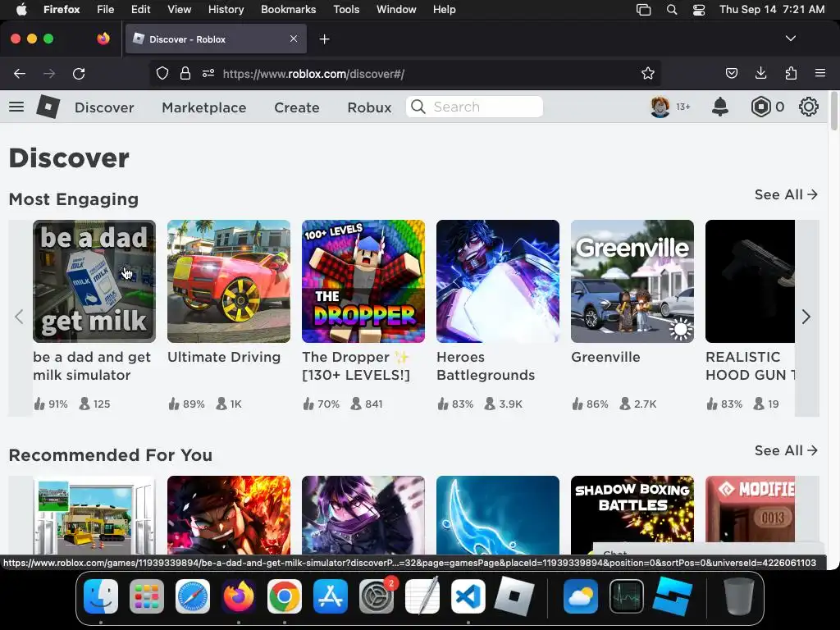Open The Dropper game thumbnail
Screen dimensions: 840x630
pos(363,281)
